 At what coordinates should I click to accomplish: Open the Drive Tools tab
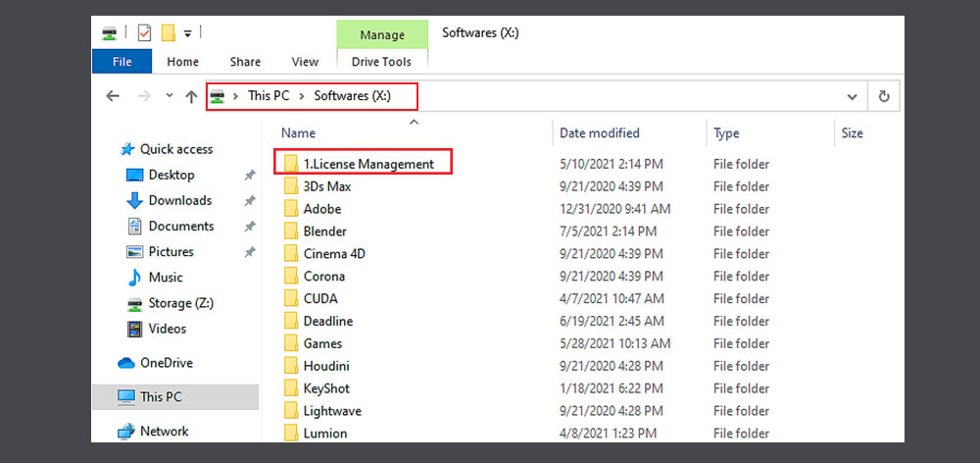pos(381,62)
